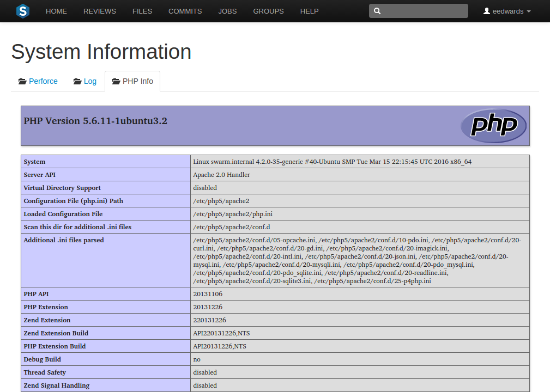The height and width of the screenshot is (392, 550).
Task: Click the Swarm logo icon
Action: 23,11
